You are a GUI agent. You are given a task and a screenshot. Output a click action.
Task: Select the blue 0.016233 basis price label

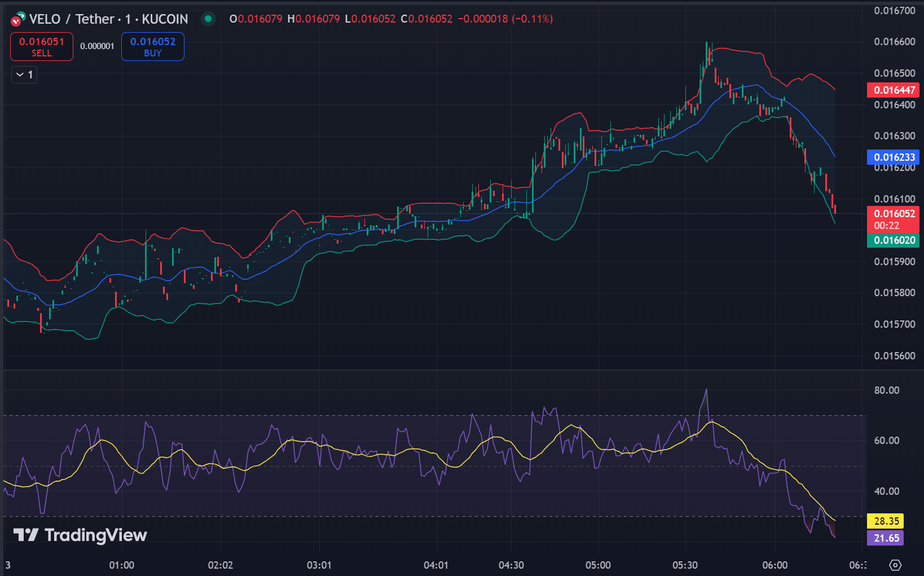coord(894,157)
